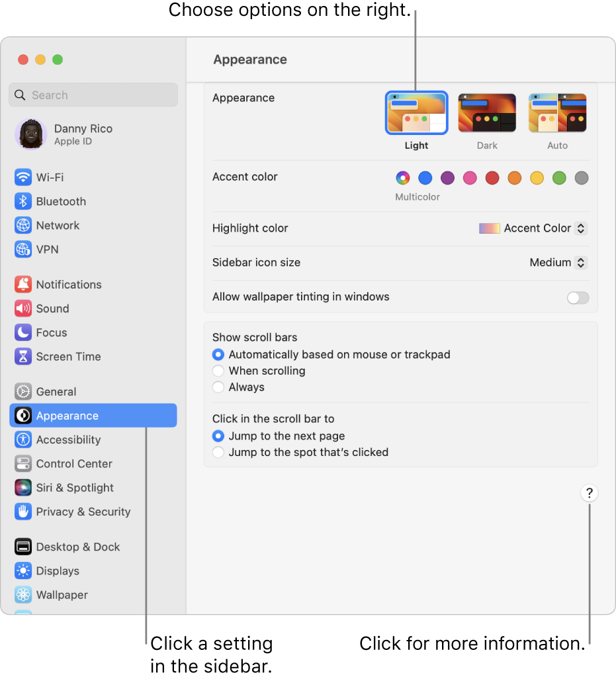Click the help question mark button

click(589, 493)
